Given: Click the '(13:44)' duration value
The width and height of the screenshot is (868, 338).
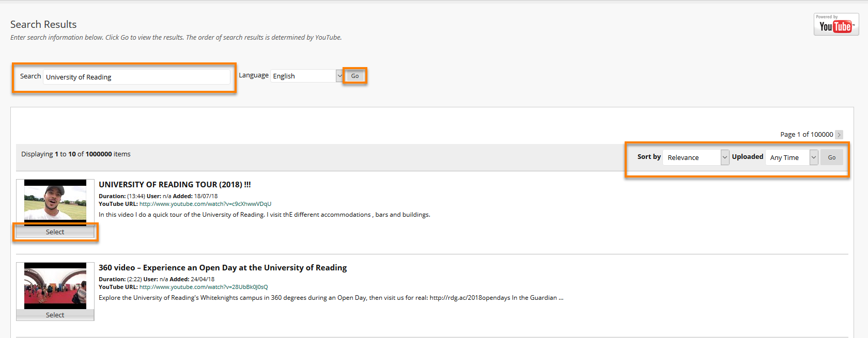Looking at the screenshot, I should point(136,196).
